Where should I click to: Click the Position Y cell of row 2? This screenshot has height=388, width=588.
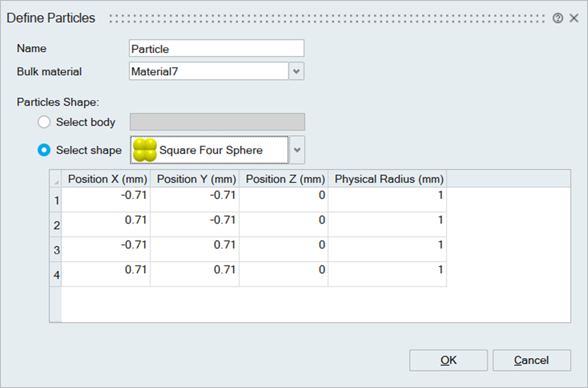195,224
